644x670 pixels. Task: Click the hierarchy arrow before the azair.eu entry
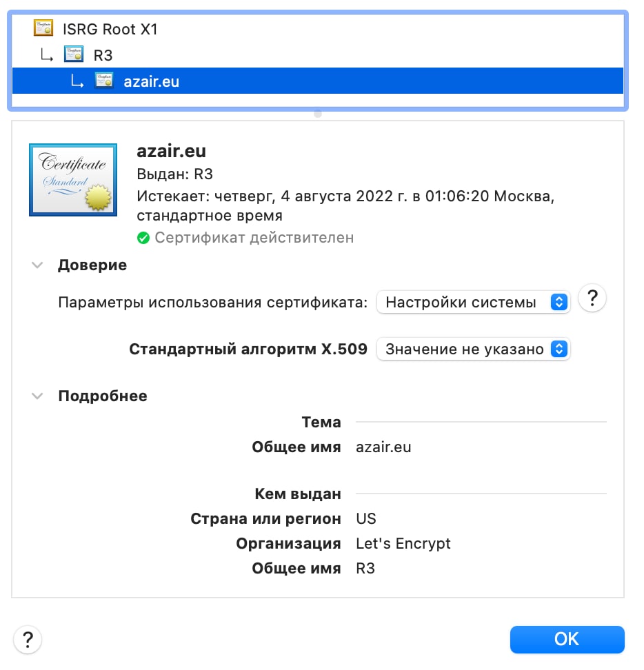(x=77, y=81)
